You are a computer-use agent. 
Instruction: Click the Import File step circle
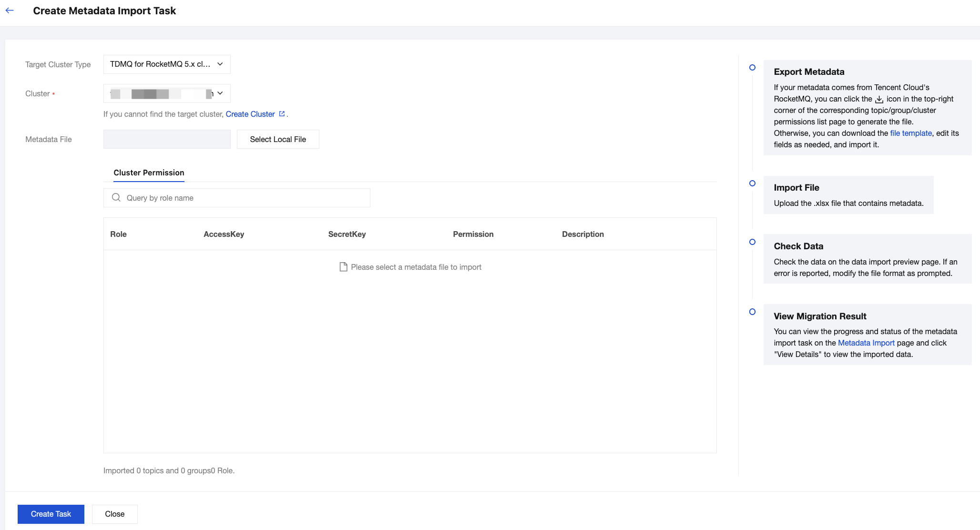click(x=752, y=183)
